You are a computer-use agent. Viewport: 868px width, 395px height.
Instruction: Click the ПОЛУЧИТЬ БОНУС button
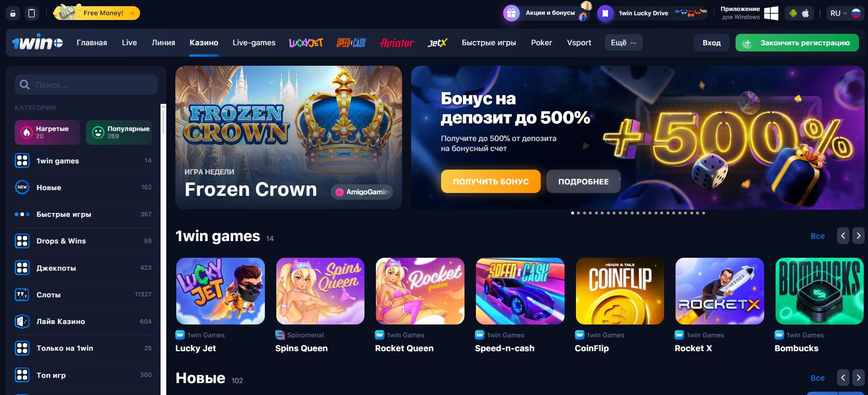(x=491, y=182)
